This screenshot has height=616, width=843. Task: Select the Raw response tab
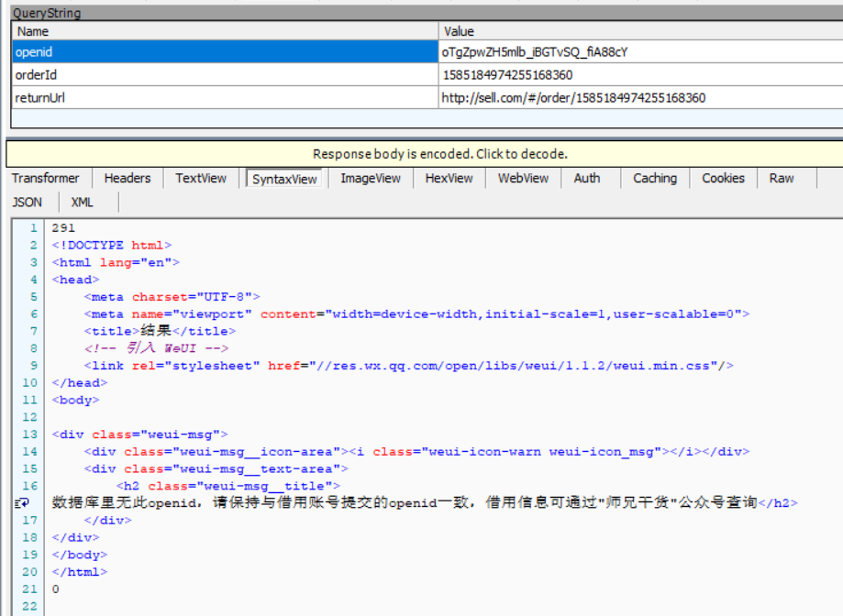coord(782,179)
